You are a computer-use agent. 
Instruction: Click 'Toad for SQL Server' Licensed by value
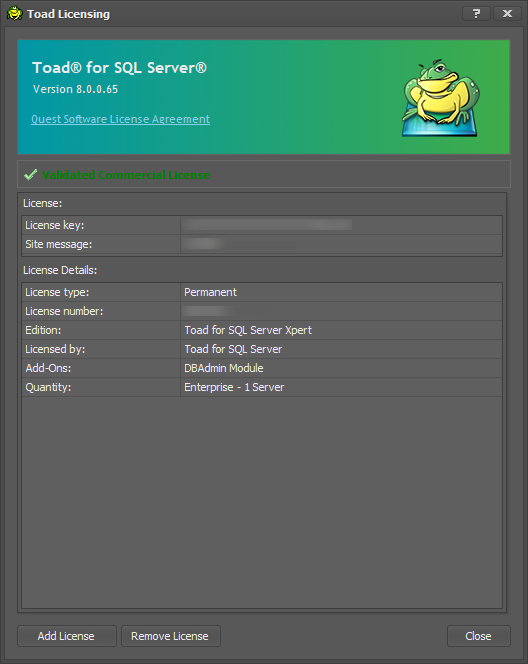tap(233, 349)
